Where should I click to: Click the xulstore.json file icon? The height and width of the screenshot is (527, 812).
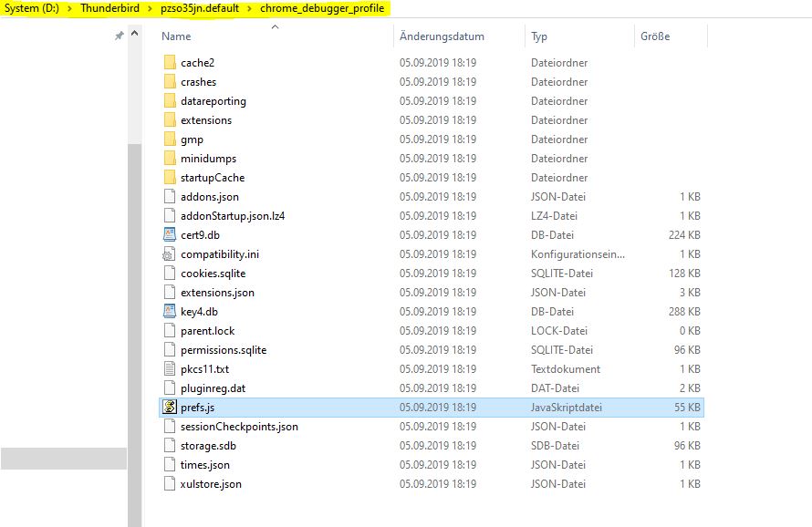[x=170, y=484]
